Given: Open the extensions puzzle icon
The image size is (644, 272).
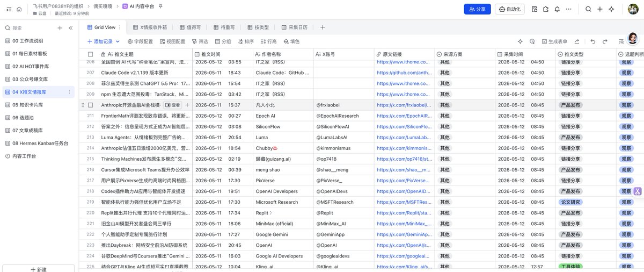Looking at the screenshot, I should click(x=546, y=9).
